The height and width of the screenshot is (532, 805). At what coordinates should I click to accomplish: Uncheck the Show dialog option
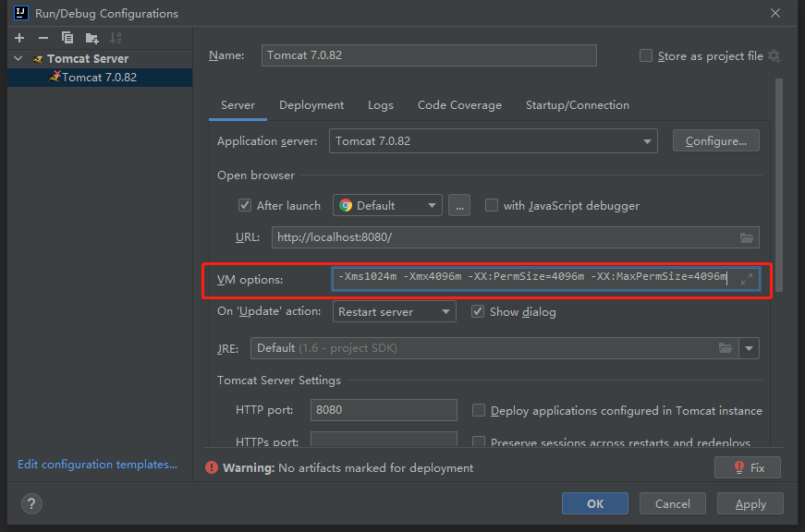coord(478,311)
